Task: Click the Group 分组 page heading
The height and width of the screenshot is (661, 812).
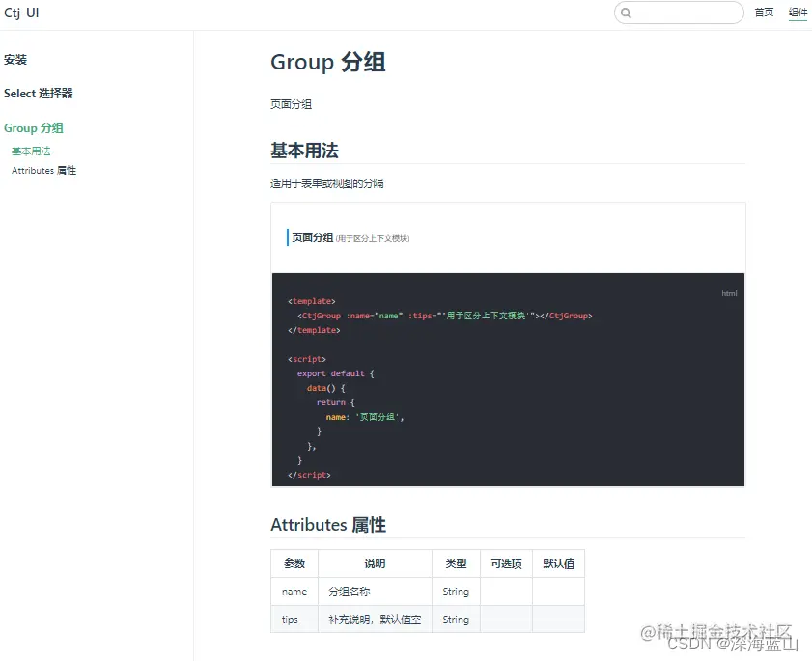Action: point(328,62)
